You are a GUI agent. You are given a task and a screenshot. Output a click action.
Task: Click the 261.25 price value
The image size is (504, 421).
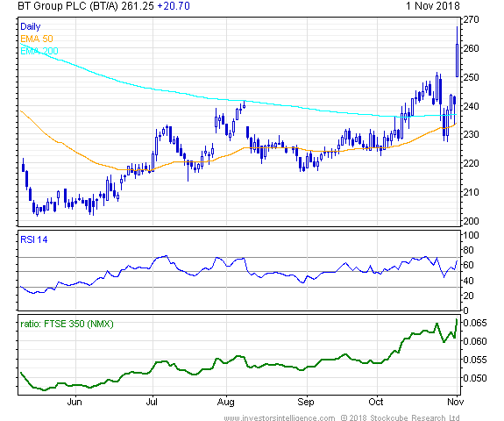click(x=138, y=6)
